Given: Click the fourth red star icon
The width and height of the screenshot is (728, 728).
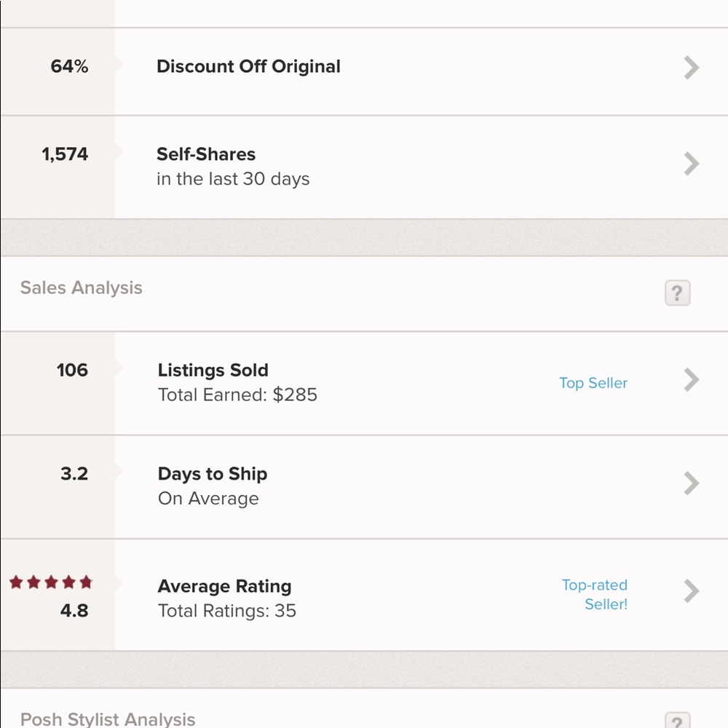Looking at the screenshot, I should click(x=68, y=582).
